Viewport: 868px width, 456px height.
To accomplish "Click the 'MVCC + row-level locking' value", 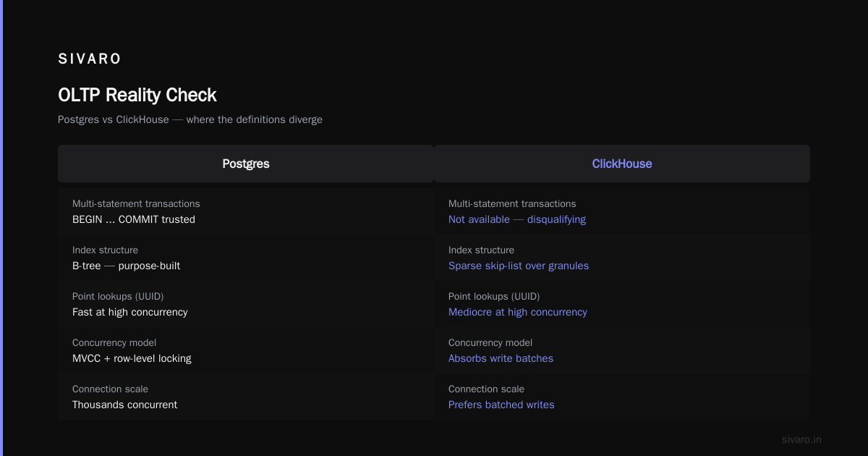I will click(132, 358).
